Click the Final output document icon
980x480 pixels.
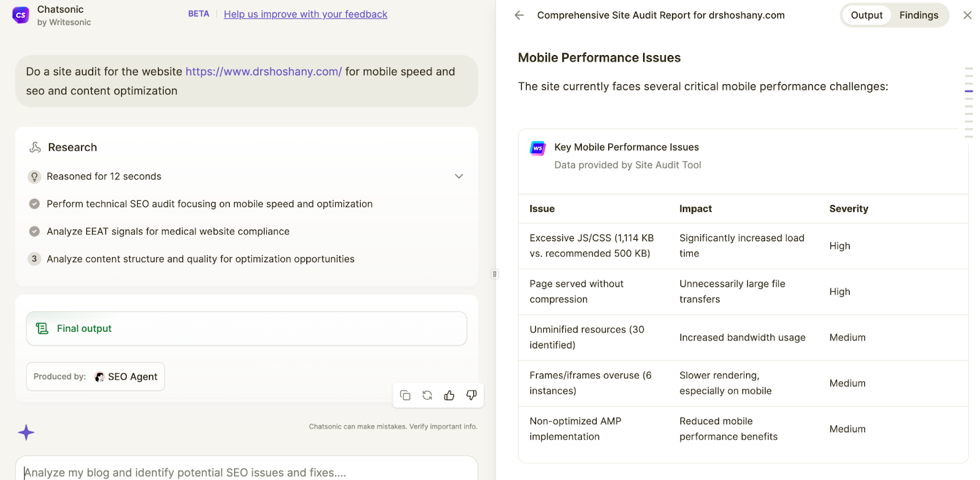point(42,329)
